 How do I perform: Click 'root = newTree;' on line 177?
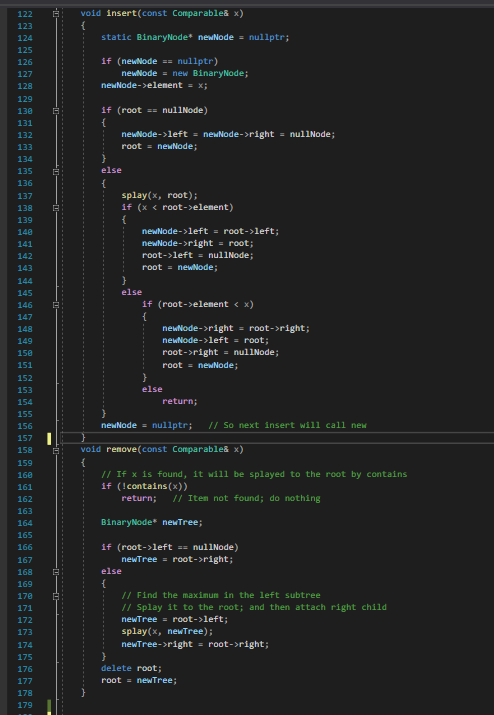(139, 680)
